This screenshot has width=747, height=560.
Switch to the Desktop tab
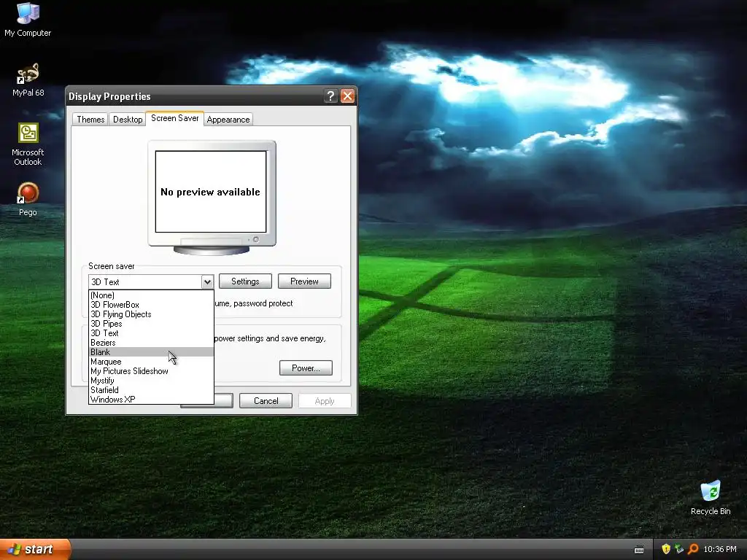tap(128, 119)
